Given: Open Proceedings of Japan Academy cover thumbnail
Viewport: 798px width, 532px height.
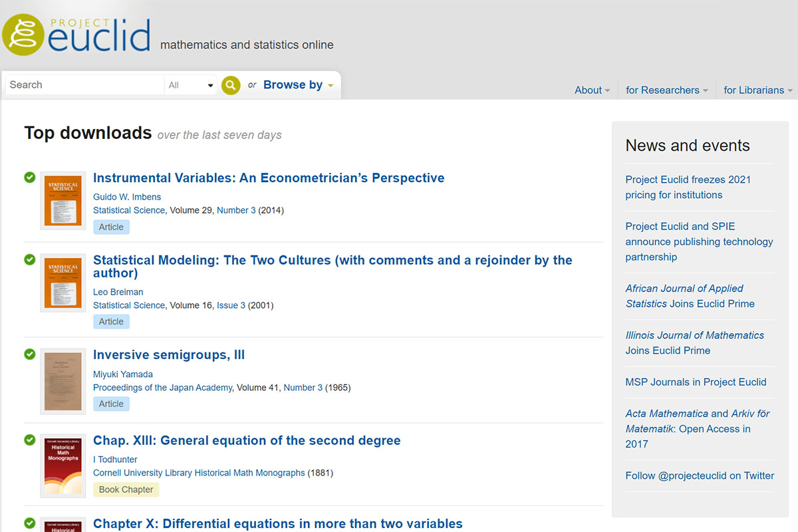Looking at the screenshot, I should 63,381.
